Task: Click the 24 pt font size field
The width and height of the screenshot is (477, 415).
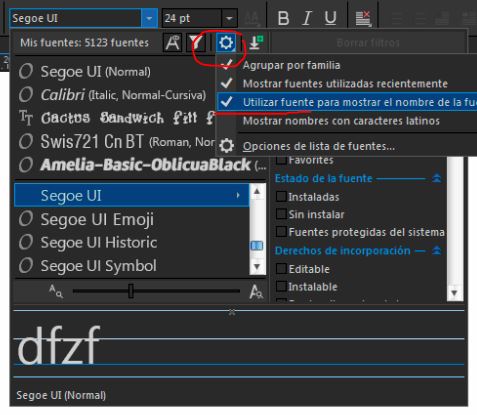Action: [x=192, y=18]
